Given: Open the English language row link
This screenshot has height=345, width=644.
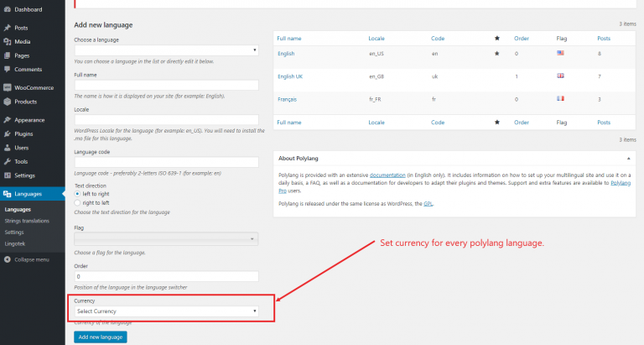Looking at the screenshot, I should pos(286,54).
